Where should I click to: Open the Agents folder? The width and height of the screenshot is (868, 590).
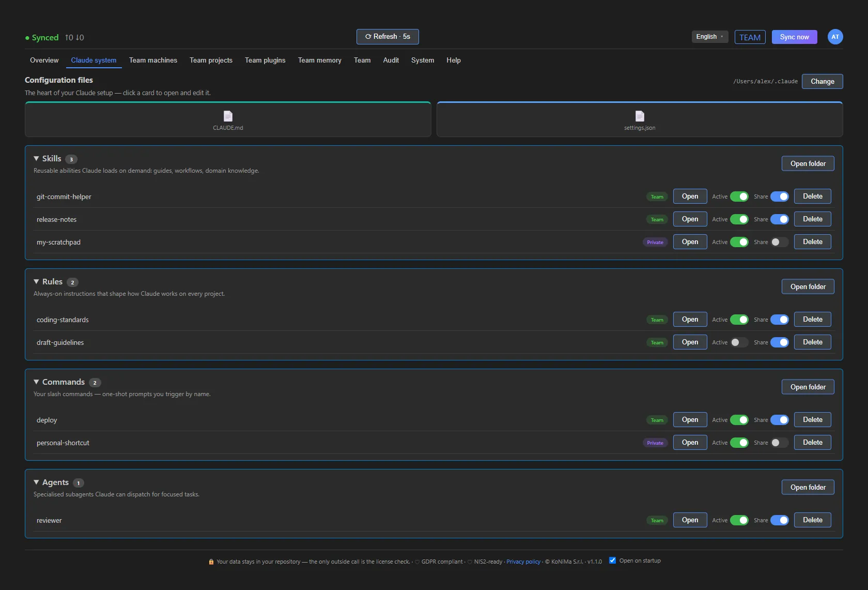coord(808,488)
